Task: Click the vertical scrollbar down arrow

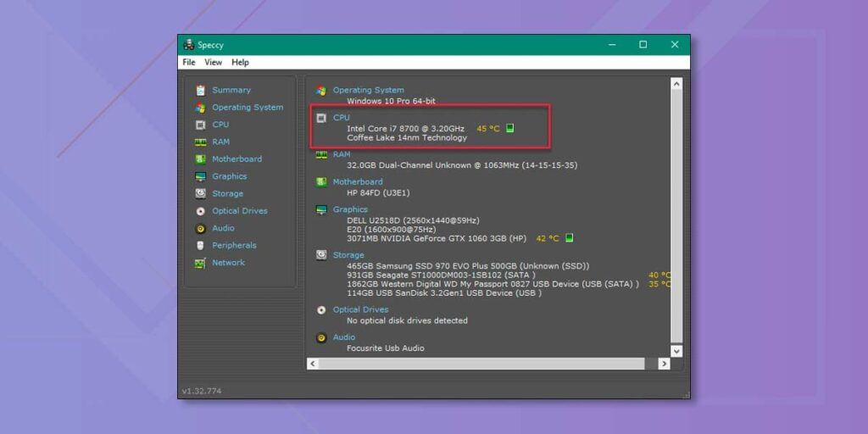Action: pyautogui.click(x=676, y=351)
